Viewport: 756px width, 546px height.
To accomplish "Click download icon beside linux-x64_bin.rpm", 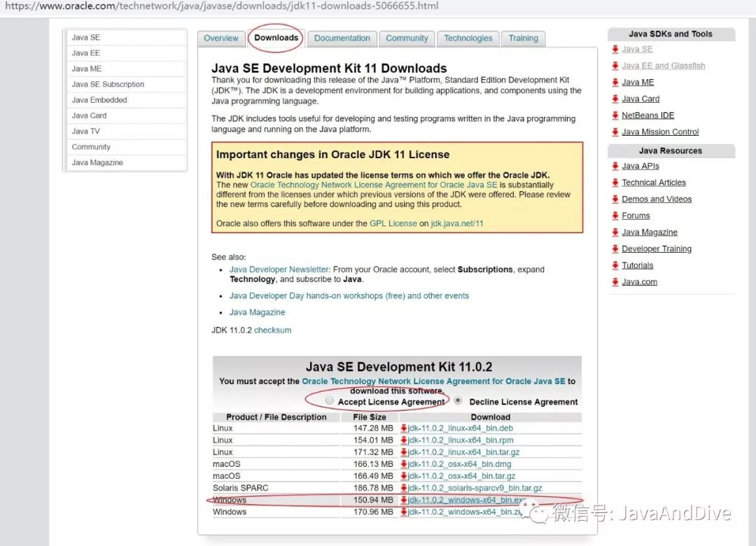I will pos(404,440).
